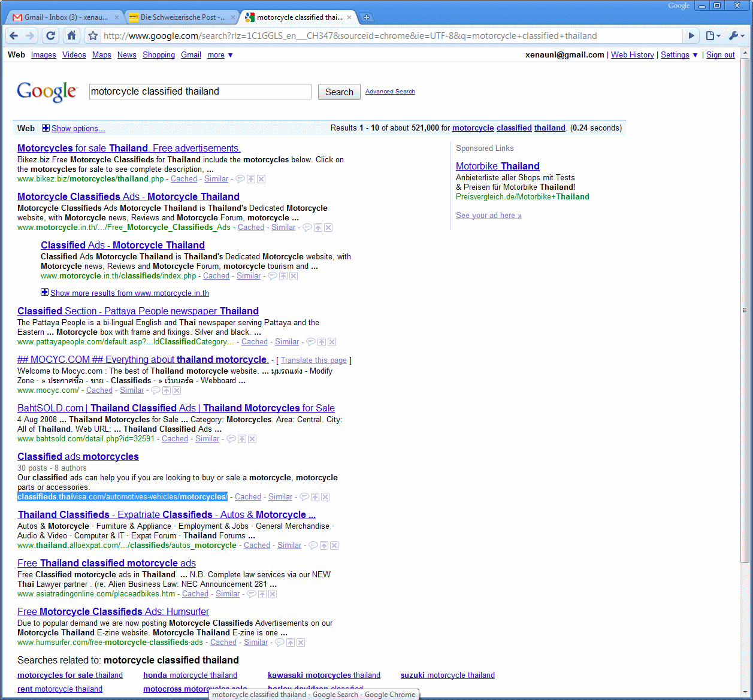Screen dimensions: 753x700
Task: Expand Show options plus box
Action: [x=46, y=128]
